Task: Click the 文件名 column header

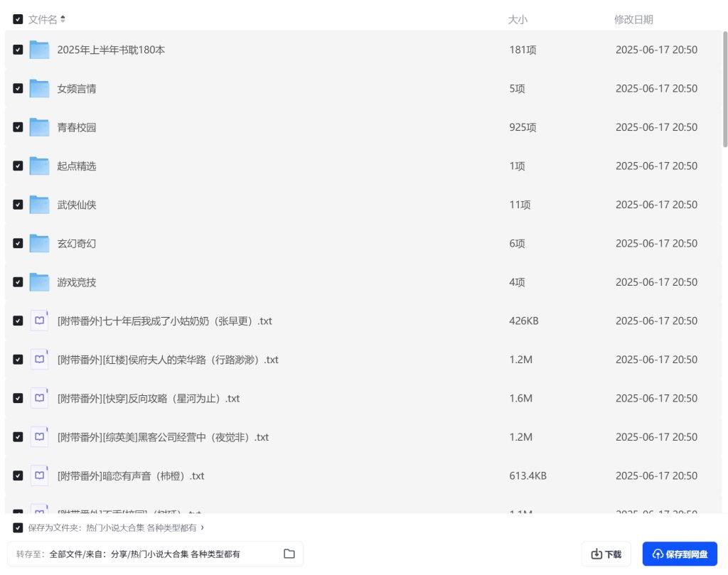Action: (42, 19)
